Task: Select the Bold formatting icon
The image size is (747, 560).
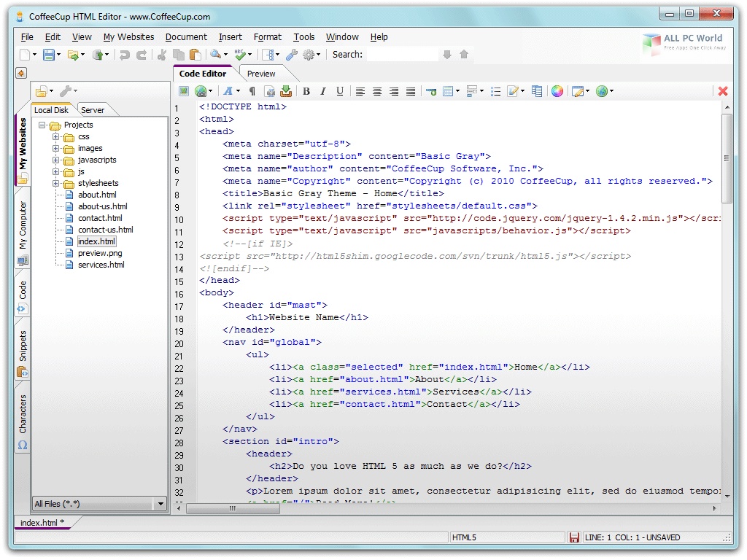Action: [306, 91]
